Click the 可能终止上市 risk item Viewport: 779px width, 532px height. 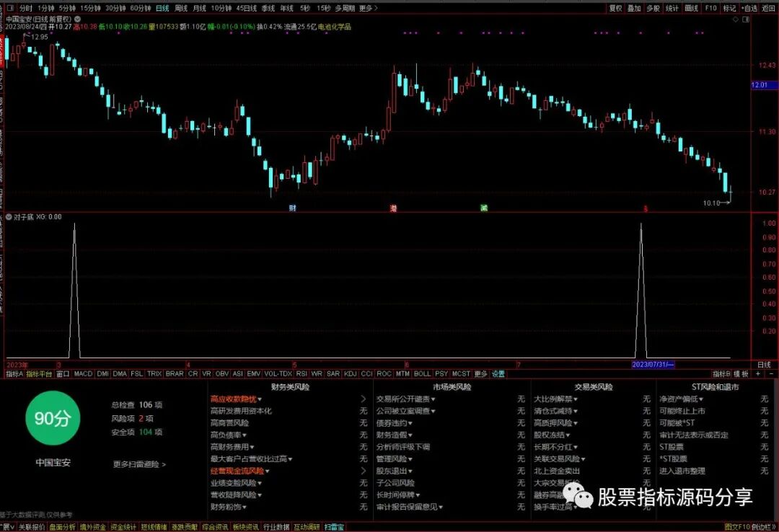click(682, 411)
